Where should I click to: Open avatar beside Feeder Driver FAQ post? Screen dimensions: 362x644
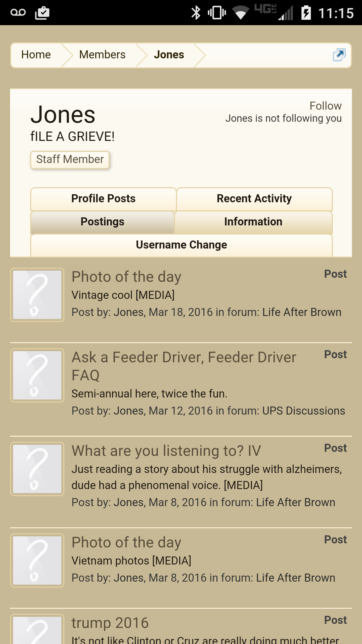tap(37, 375)
